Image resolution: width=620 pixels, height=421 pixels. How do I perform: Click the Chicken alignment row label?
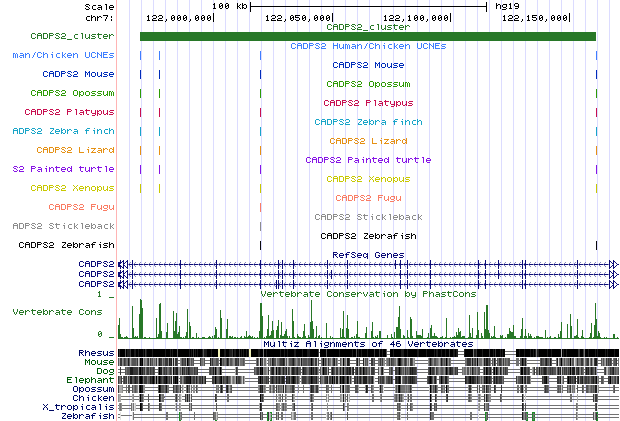(94, 398)
